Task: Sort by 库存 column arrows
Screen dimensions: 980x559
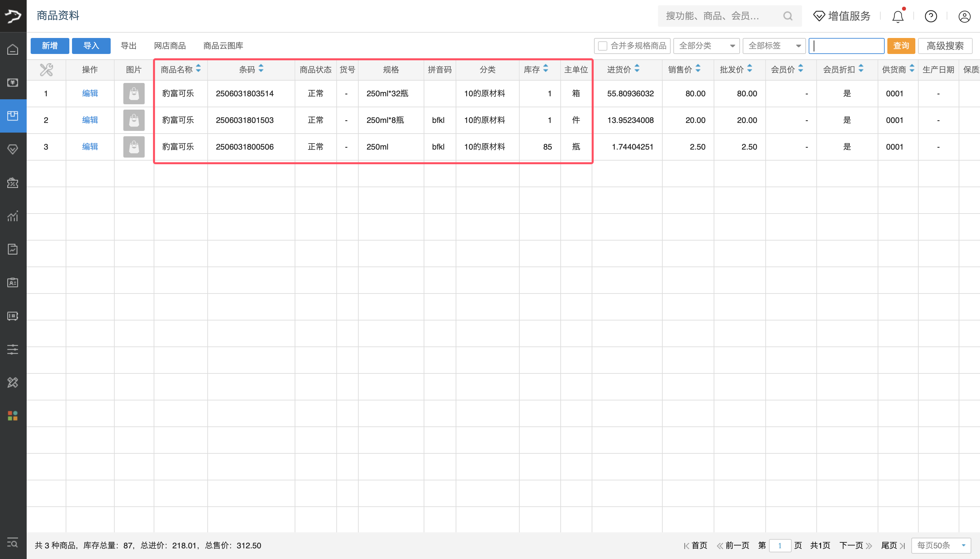Action: [546, 68]
